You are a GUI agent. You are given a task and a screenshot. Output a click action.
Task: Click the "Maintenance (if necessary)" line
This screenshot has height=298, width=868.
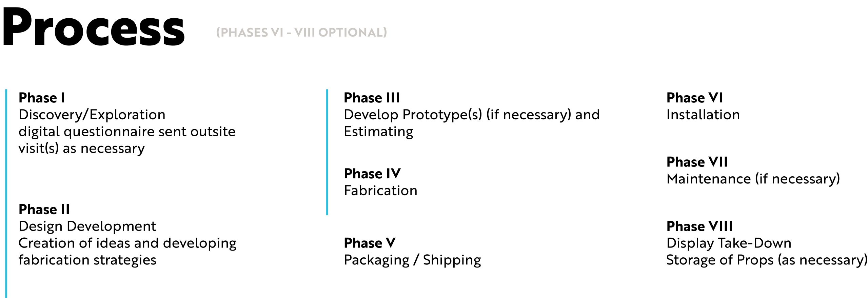pos(753,179)
